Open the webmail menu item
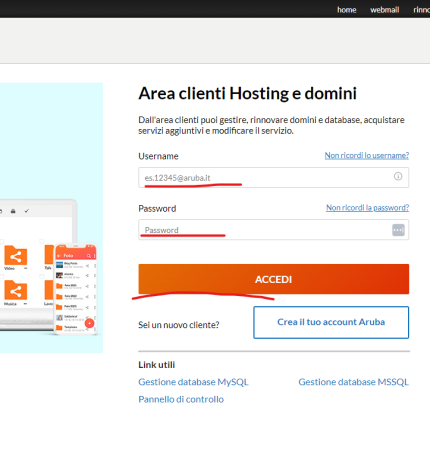The height and width of the screenshot is (450, 430). [x=385, y=10]
